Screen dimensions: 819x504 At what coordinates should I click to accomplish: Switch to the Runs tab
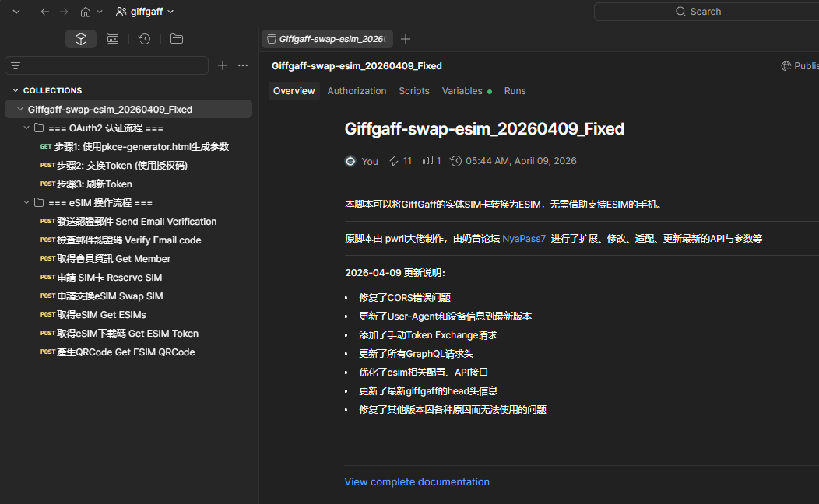pyautogui.click(x=515, y=91)
